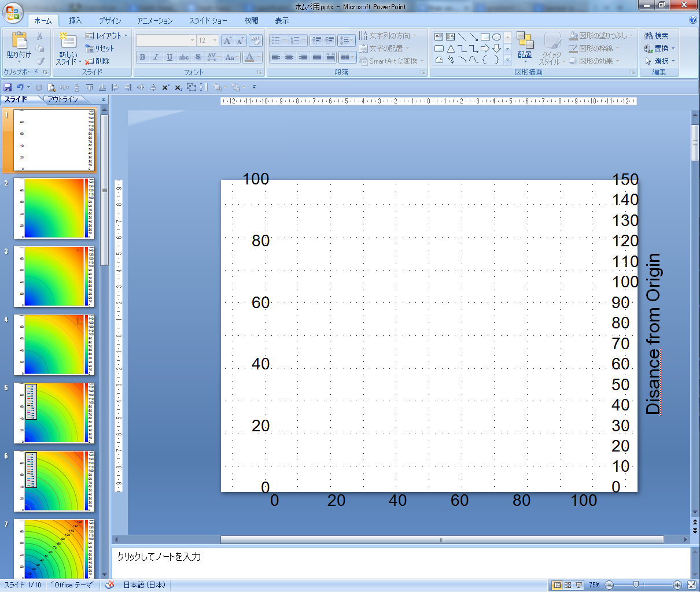Click the 検索 find binoculars icon
This screenshot has height=592, width=700.
click(x=649, y=36)
